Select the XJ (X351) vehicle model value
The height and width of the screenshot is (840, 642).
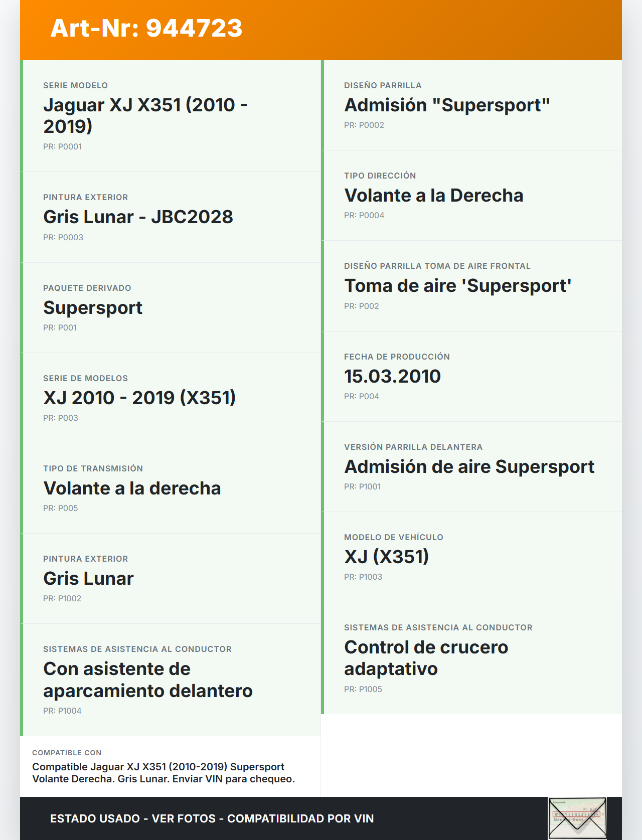[386, 557]
